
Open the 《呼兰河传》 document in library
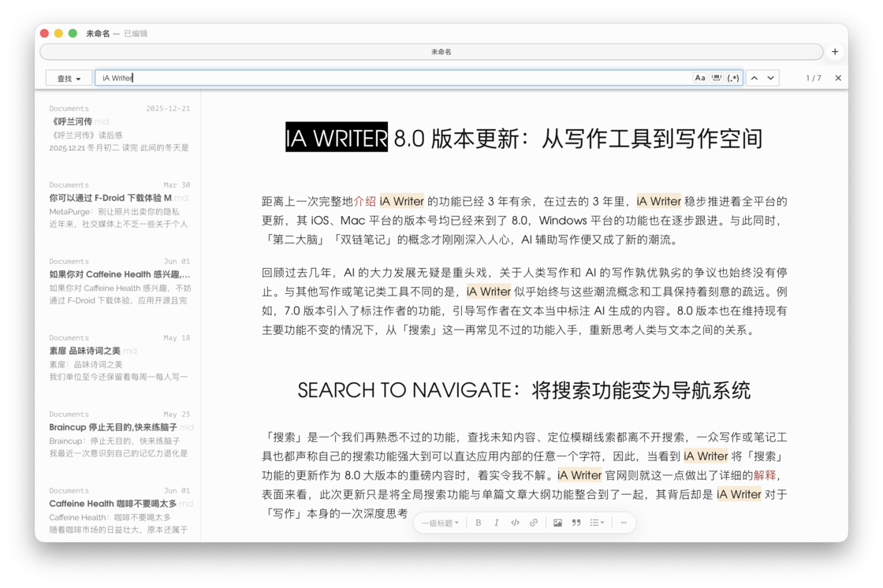[x=119, y=128]
